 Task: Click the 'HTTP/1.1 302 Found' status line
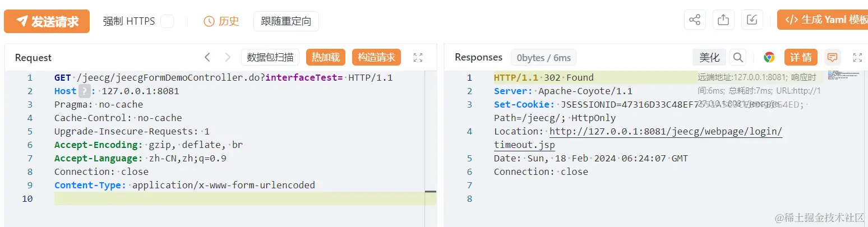point(543,77)
